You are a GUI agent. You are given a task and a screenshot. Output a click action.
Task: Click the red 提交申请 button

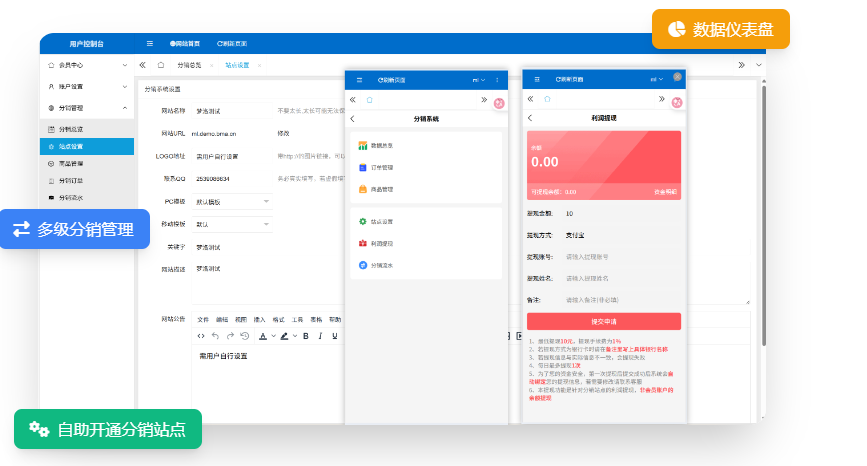[603, 321]
